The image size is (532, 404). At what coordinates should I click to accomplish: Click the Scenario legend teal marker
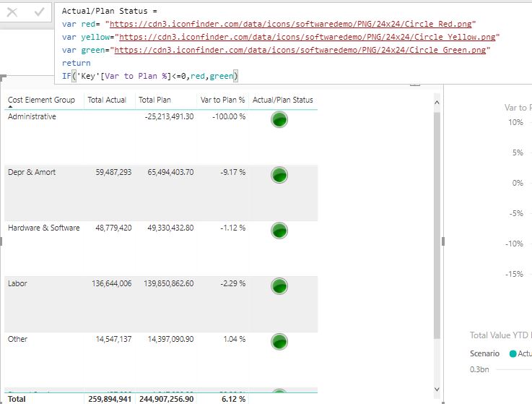point(513,353)
